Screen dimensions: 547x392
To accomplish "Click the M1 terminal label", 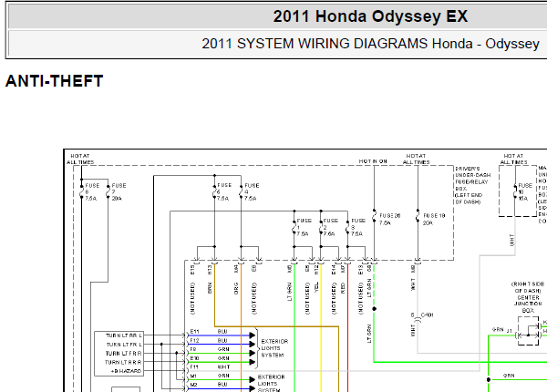I will click(x=193, y=376).
